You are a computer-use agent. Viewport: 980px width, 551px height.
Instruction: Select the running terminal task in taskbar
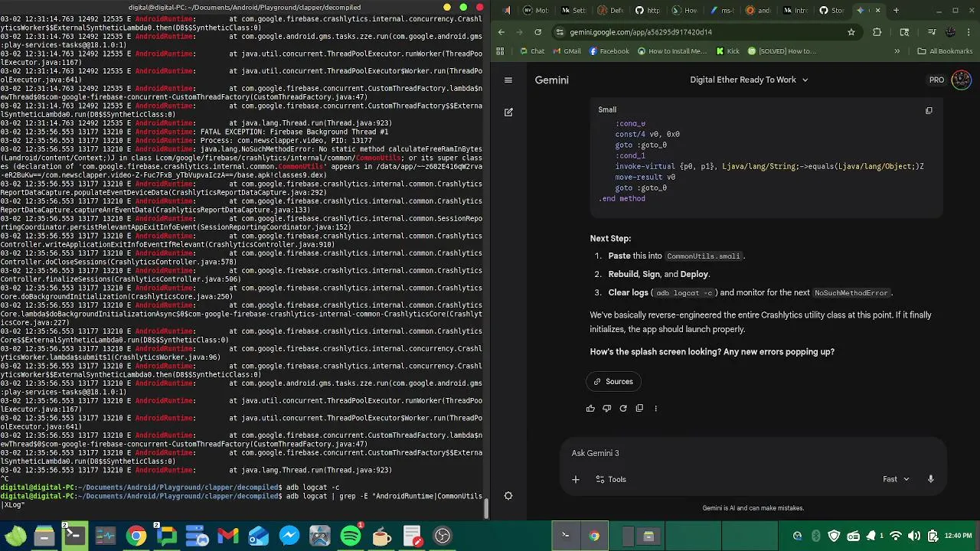tap(566, 536)
